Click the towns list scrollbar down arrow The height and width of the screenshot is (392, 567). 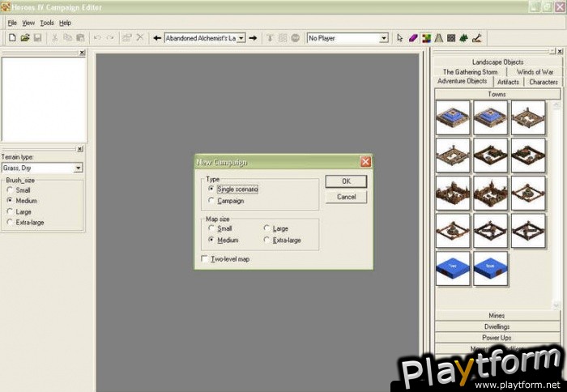point(556,305)
